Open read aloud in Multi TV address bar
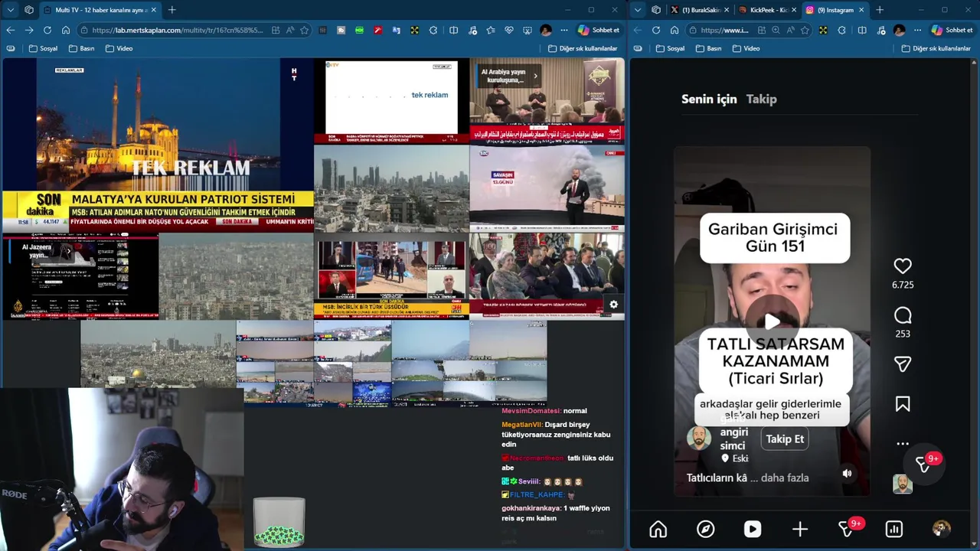This screenshot has width=980, height=551. 290,31
